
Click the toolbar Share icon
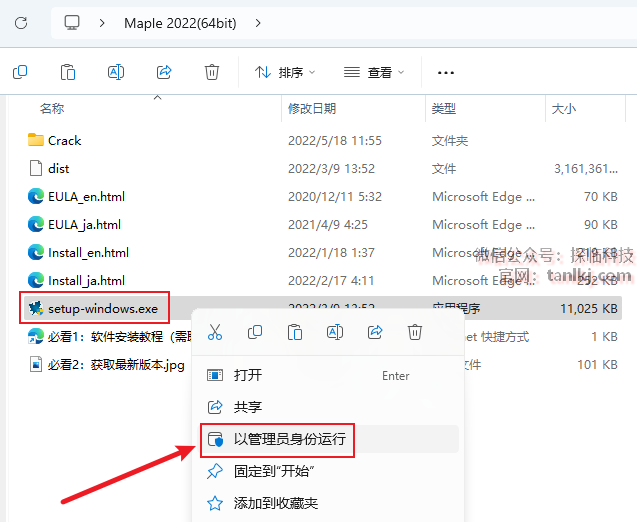[164, 72]
